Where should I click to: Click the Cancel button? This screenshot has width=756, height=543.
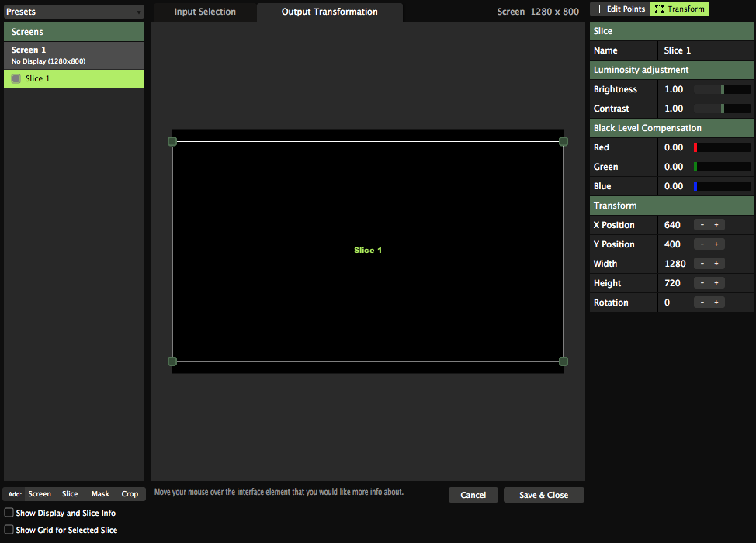tap(473, 495)
